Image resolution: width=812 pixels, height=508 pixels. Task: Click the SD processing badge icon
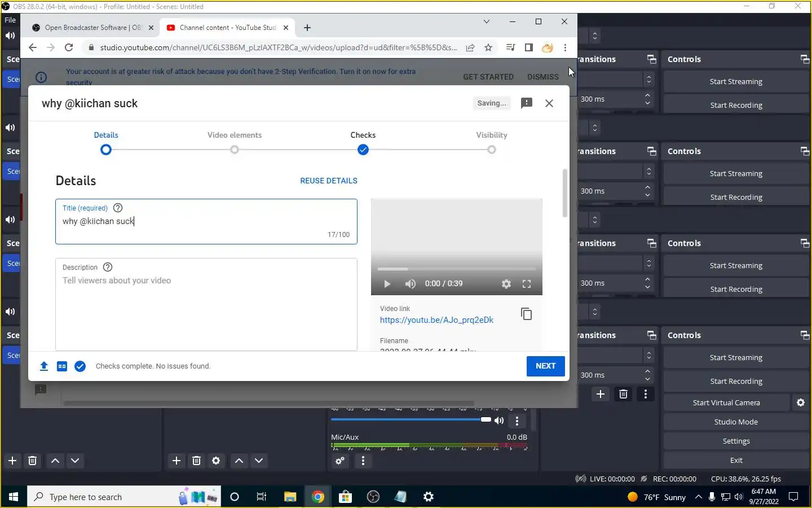62,366
